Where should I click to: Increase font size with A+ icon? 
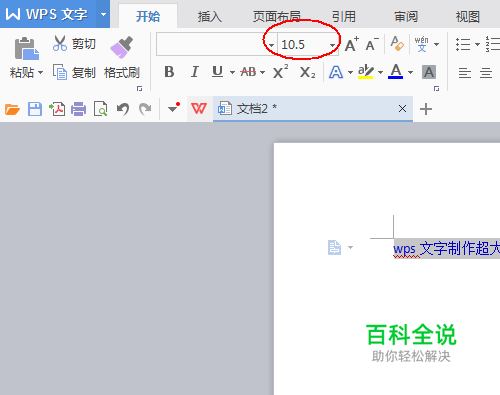(x=352, y=44)
